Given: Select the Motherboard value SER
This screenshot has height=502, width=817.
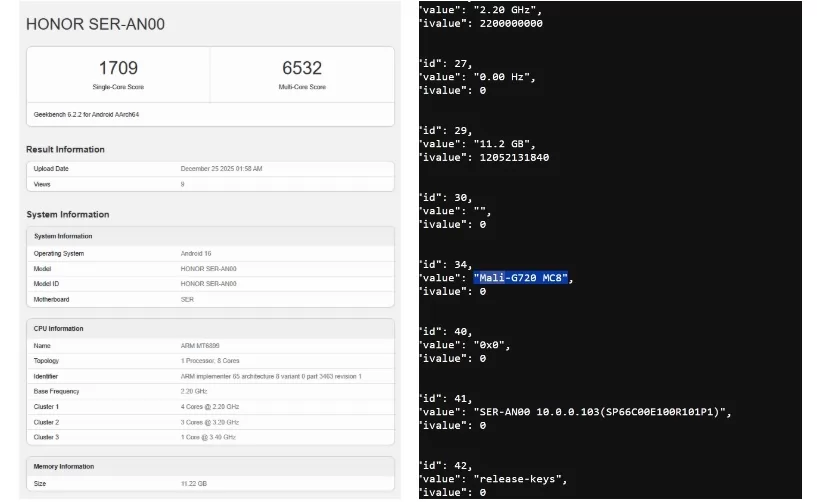Looking at the screenshot, I should point(187,298).
